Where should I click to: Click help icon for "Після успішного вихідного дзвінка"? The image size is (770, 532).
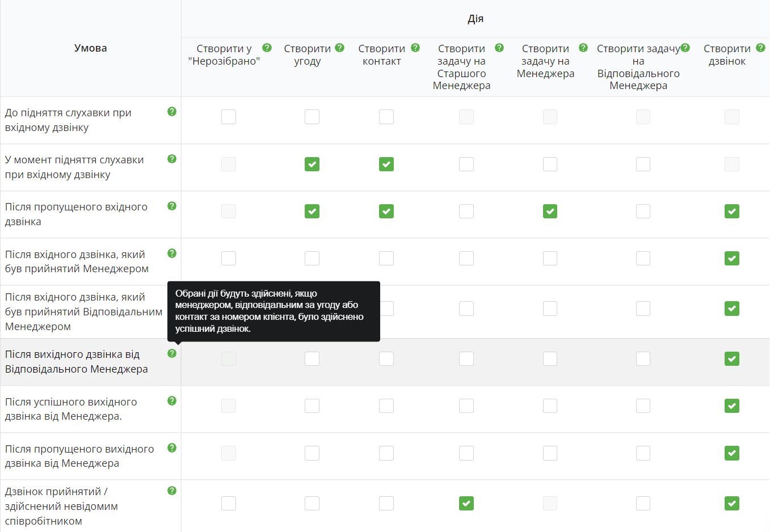click(172, 401)
